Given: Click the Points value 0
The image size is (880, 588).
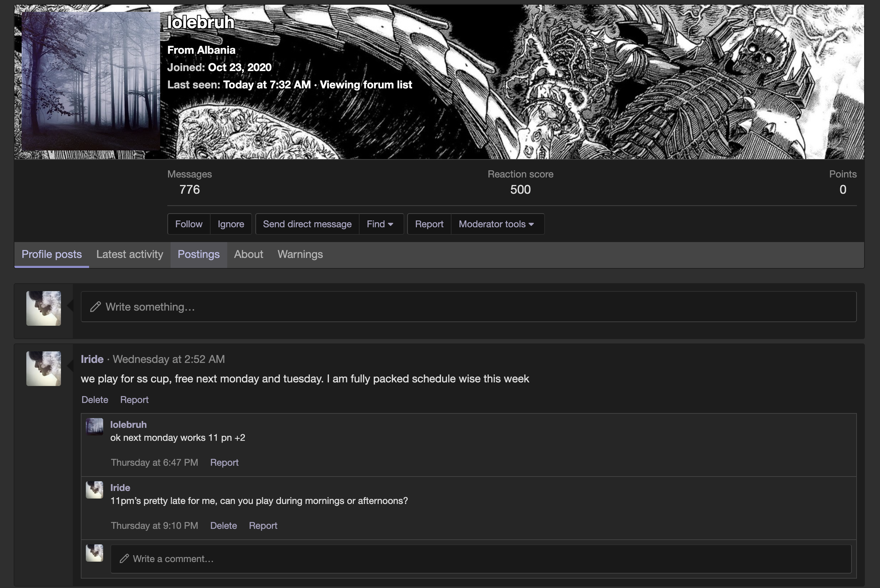Looking at the screenshot, I should pyautogui.click(x=843, y=189).
